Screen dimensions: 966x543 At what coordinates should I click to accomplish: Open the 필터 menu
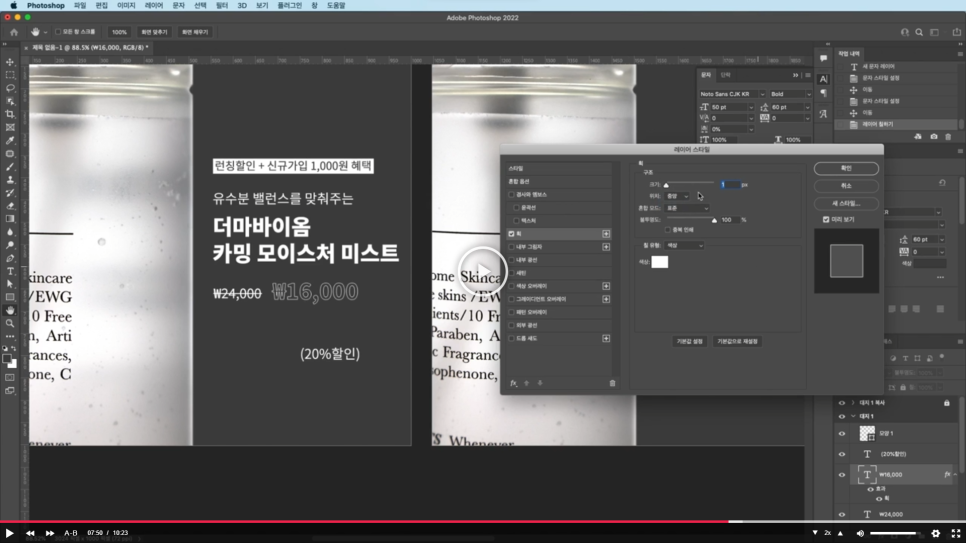point(222,6)
